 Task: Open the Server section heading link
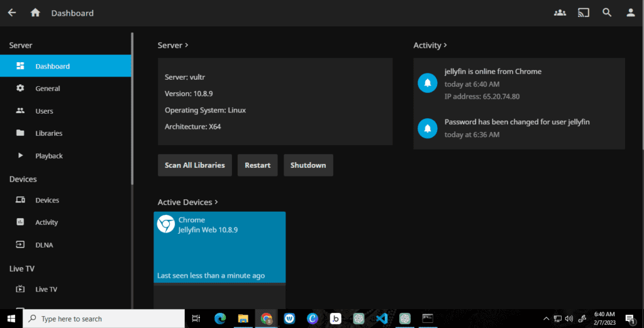(173, 45)
